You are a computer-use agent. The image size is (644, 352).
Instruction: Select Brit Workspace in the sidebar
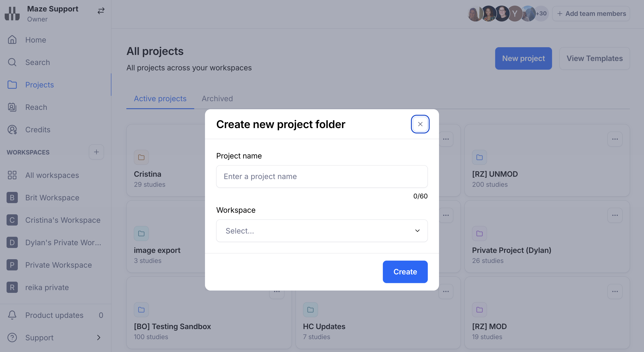[52, 198]
